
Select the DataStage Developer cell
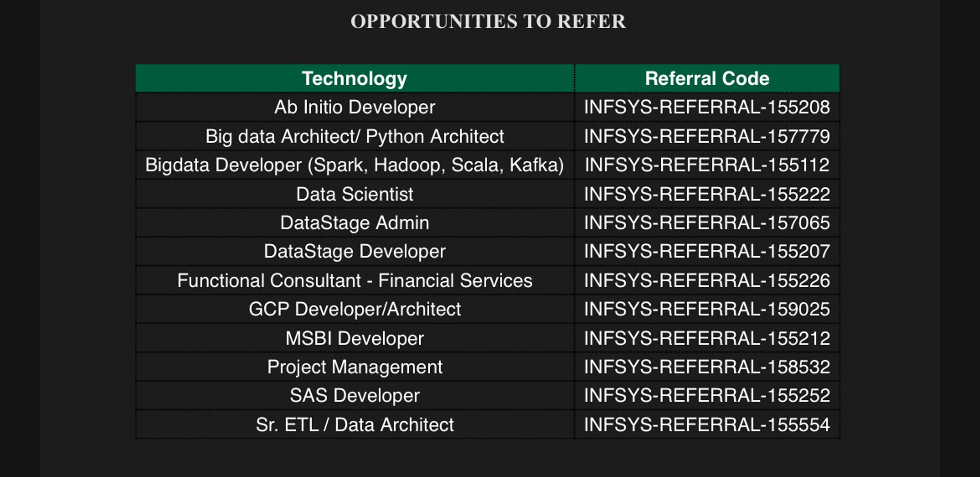[355, 251]
